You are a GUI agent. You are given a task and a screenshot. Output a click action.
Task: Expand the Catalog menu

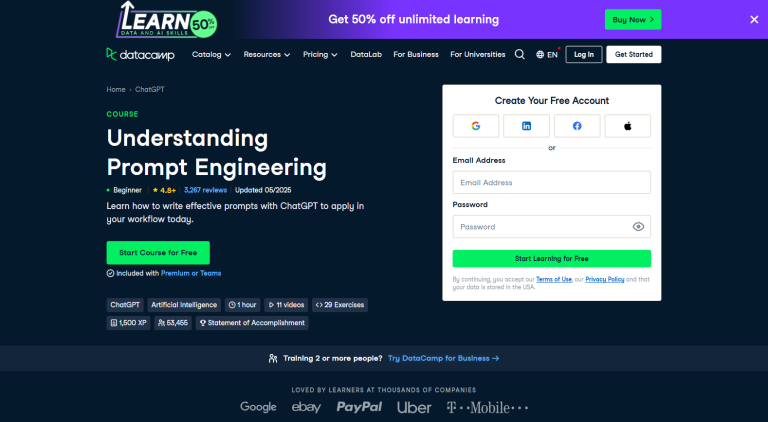click(211, 54)
